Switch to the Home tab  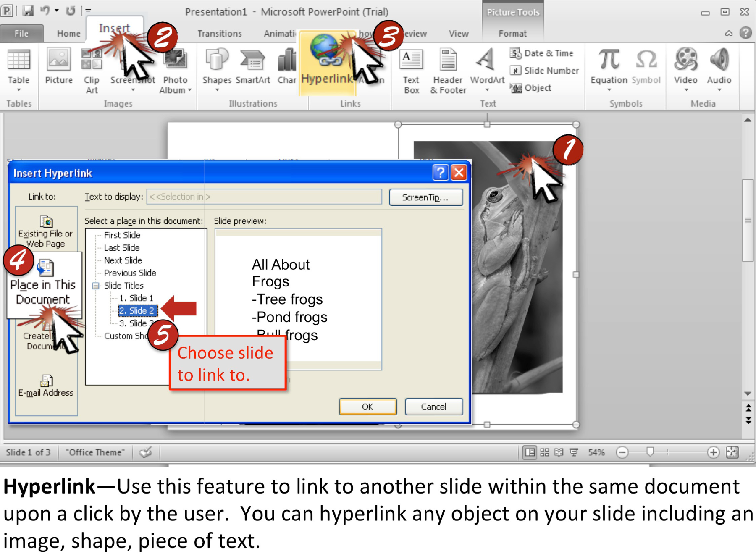(68, 33)
